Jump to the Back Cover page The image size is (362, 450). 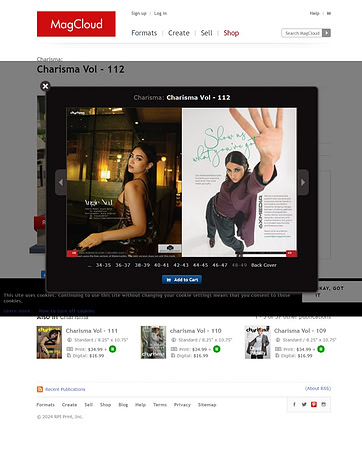click(264, 265)
